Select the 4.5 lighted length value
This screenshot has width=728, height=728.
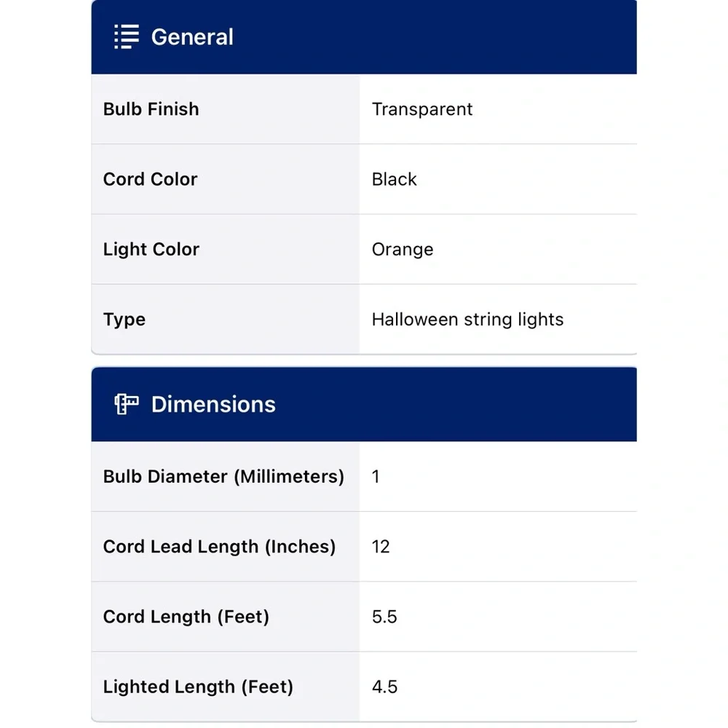pyautogui.click(x=384, y=687)
